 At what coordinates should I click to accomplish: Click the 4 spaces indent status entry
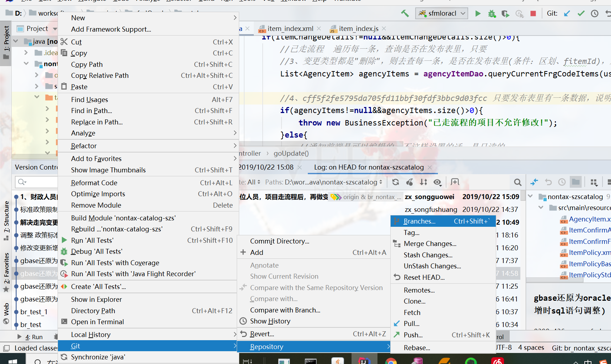point(531,347)
